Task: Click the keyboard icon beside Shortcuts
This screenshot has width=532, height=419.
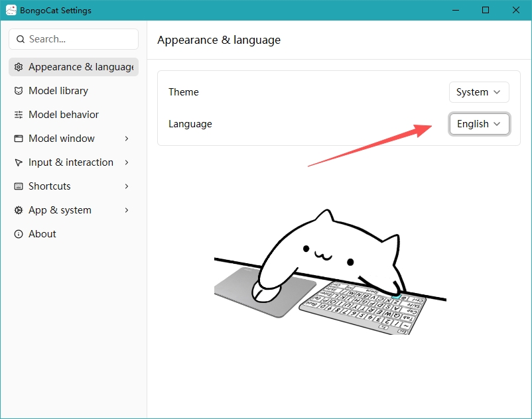Action: 19,186
